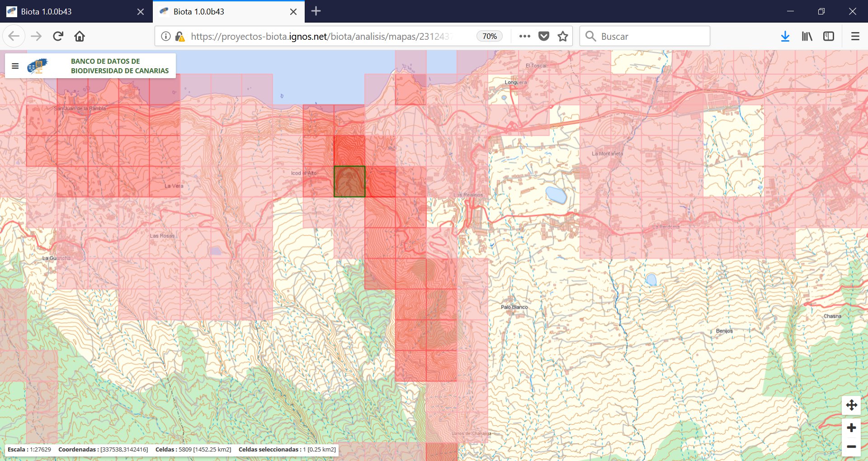The height and width of the screenshot is (461, 868).
Task: Restore down the browser window
Action: [821, 11]
